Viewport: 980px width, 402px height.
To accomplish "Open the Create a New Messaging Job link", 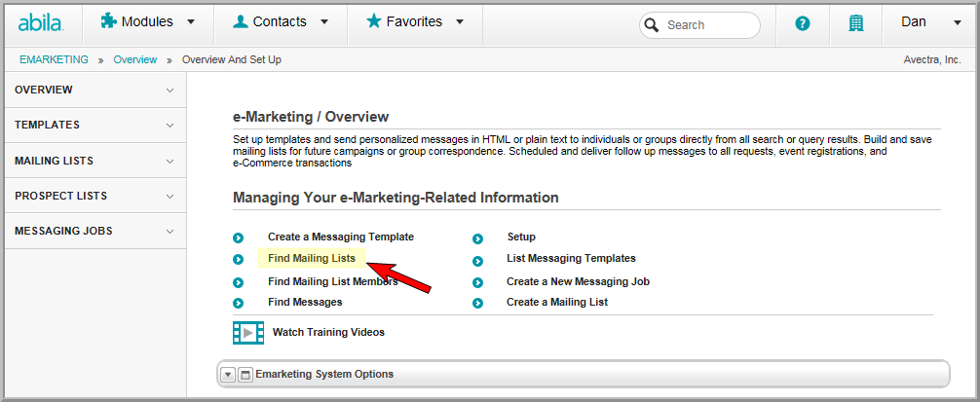I will [578, 281].
